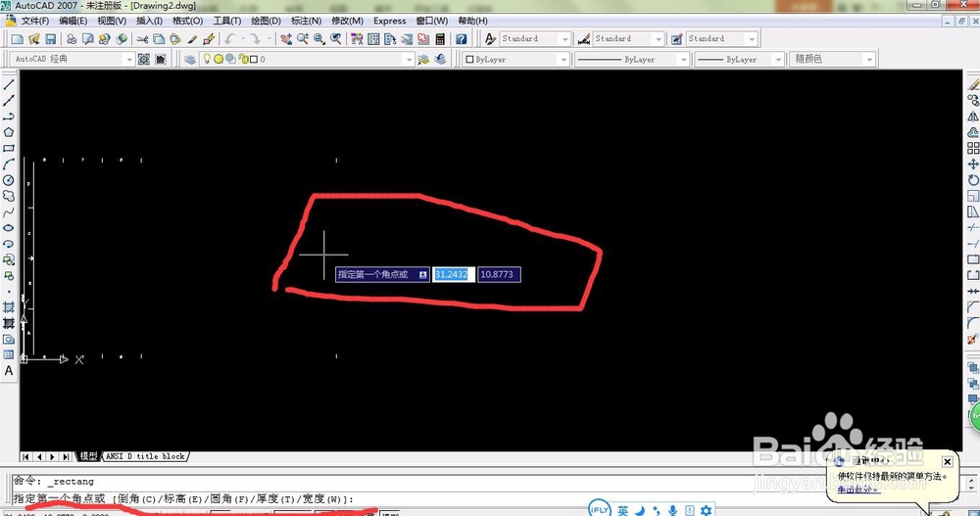This screenshot has width=980, height=516.
Task: Click the New drawing icon
Action: (x=18, y=39)
